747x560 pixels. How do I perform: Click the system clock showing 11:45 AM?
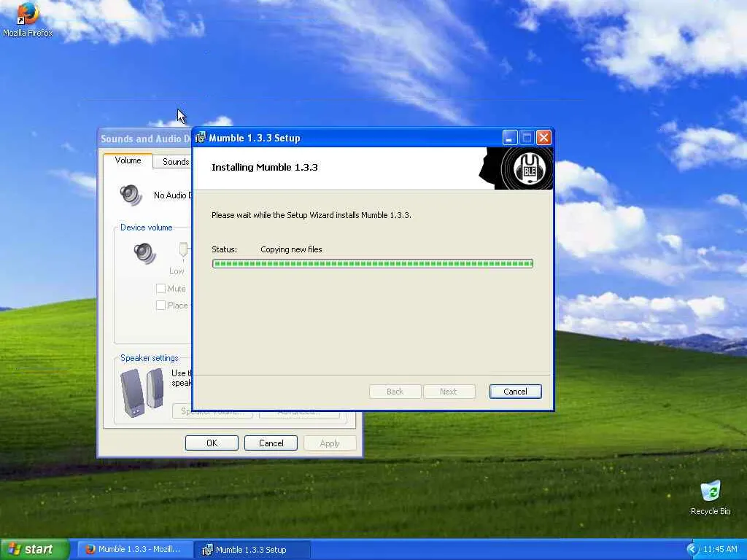click(x=720, y=550)
